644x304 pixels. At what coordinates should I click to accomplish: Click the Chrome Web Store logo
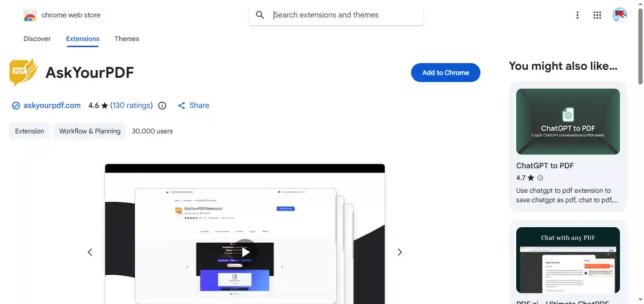click(x=30, y=15)
